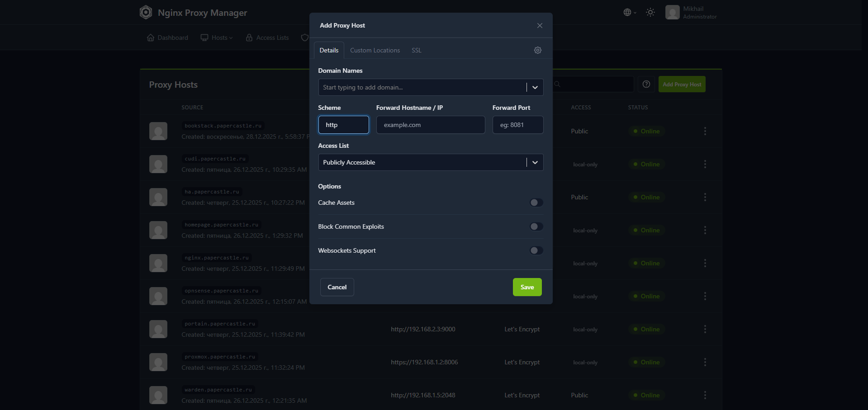Open the language globe selector

point(630,12)
